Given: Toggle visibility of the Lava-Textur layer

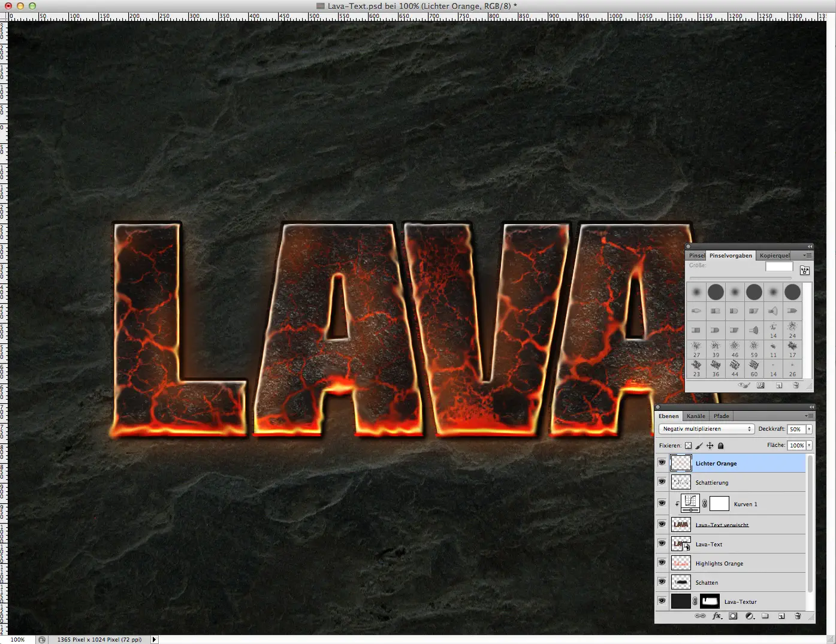Looking at the screenshot, I should point(662,601).
